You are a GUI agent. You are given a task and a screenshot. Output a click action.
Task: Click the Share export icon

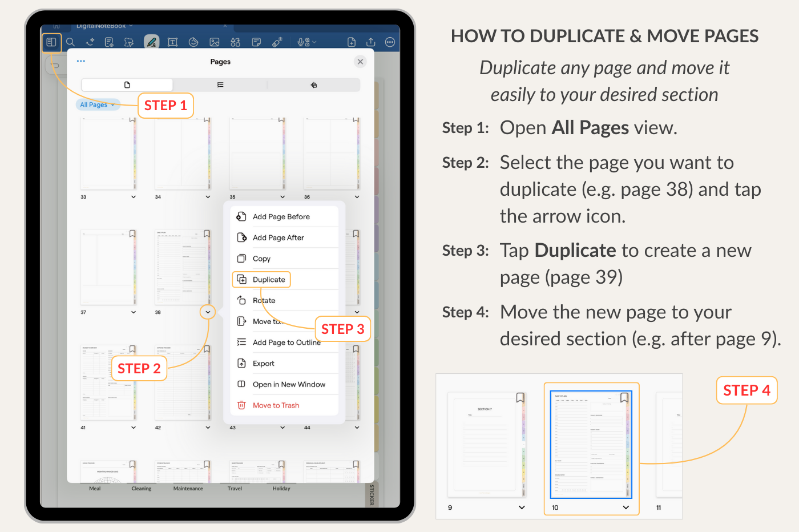[x=371, y=42]
